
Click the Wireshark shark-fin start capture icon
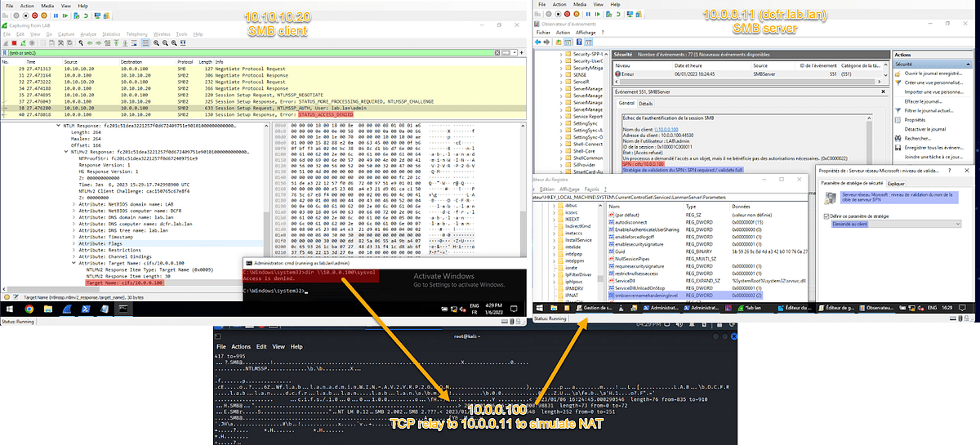tap(6, 45)
